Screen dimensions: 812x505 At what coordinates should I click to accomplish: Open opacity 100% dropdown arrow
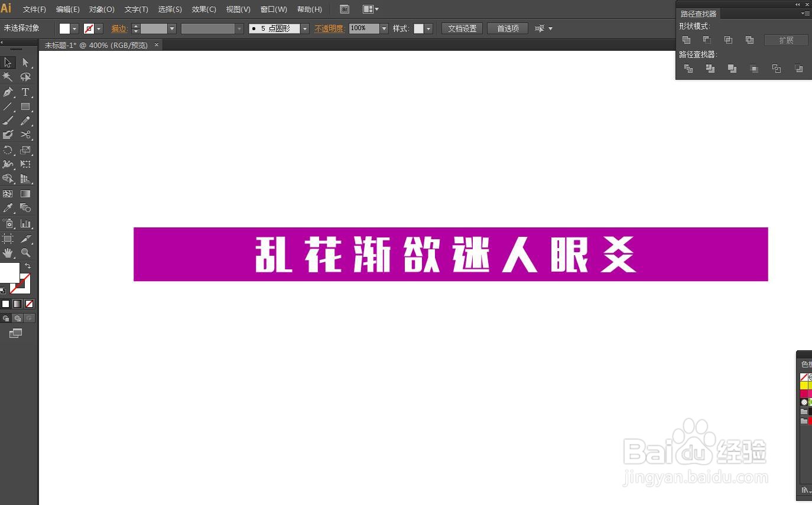[x=384, y=28]
